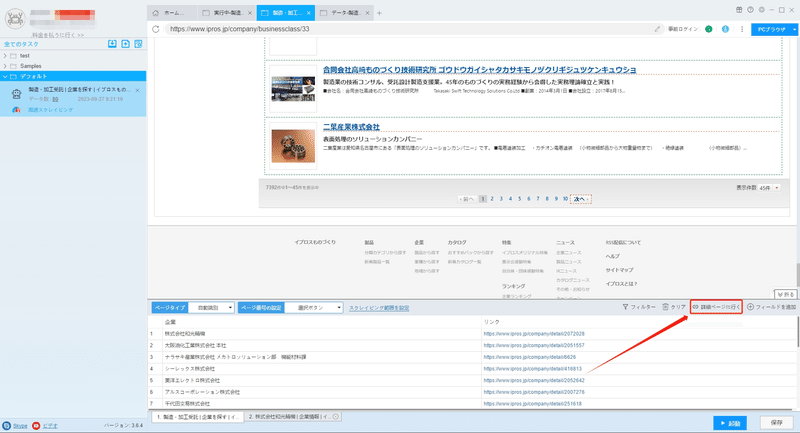Switch to the ホーム tab
The image size is (800, 433).
point(172,13)
